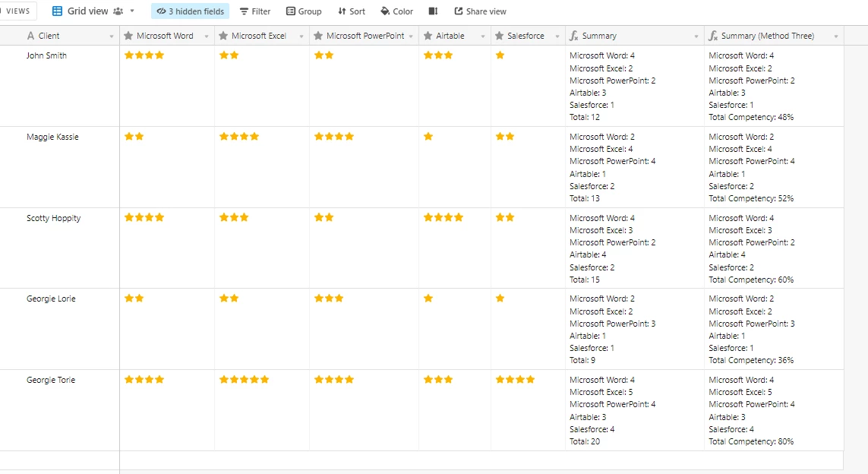The image size is (868, 474).
Task: Open the Sort options
Action: 352,11
